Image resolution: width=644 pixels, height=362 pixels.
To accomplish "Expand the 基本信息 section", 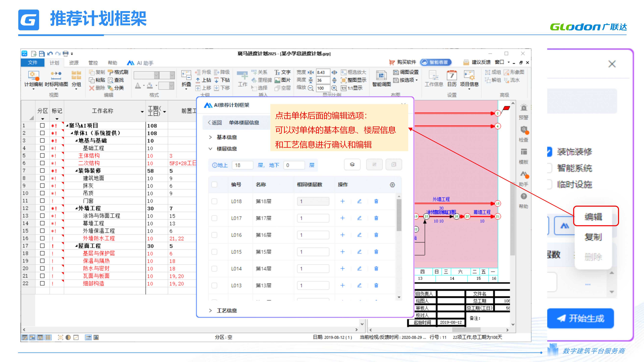I will tap(210, 137).
